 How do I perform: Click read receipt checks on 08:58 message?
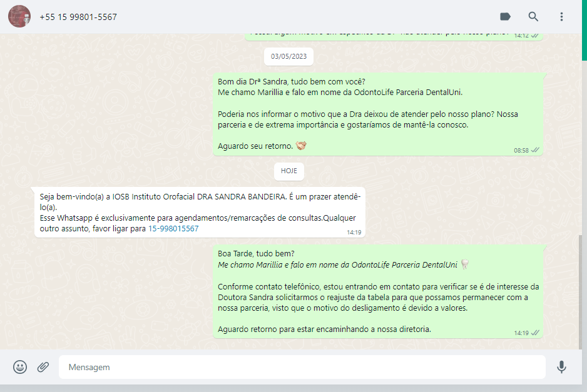point(535,150)
